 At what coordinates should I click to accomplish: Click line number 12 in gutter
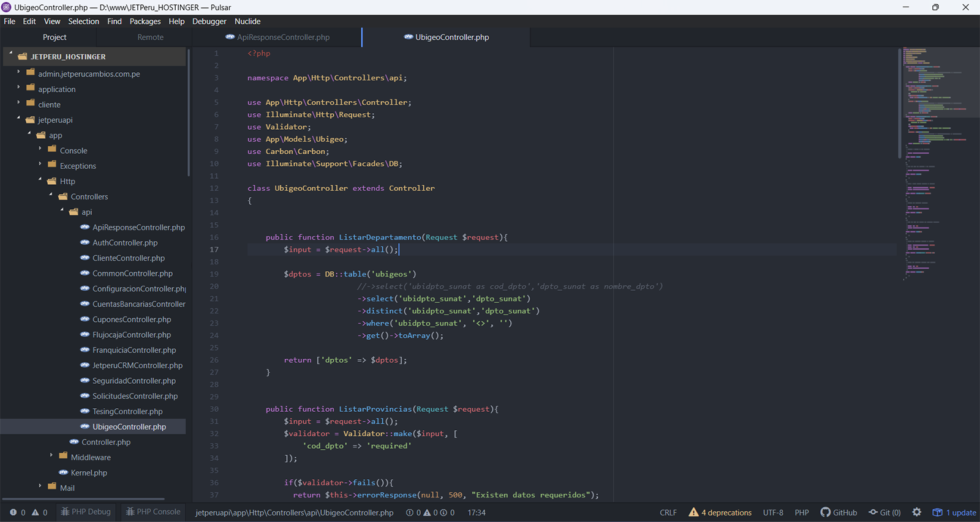click(x=214, y=188)
